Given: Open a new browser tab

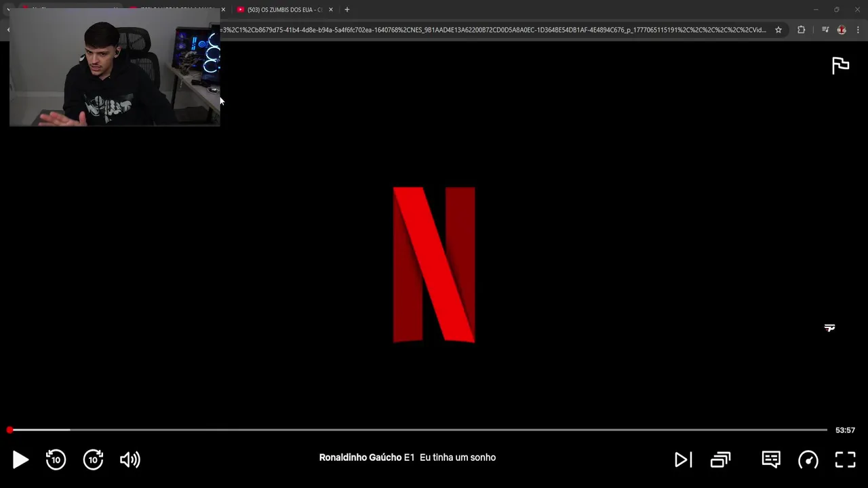Looking at the screenshot, I should tap(347, 9).
